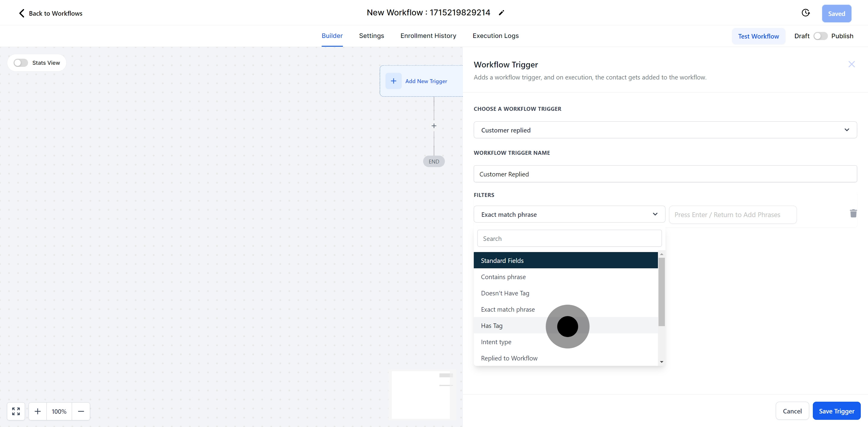The height and width of the screenshot is (427, 868).
Task: Click the fullscreen fit-to-view icon
Action: [x=16, y=411]
